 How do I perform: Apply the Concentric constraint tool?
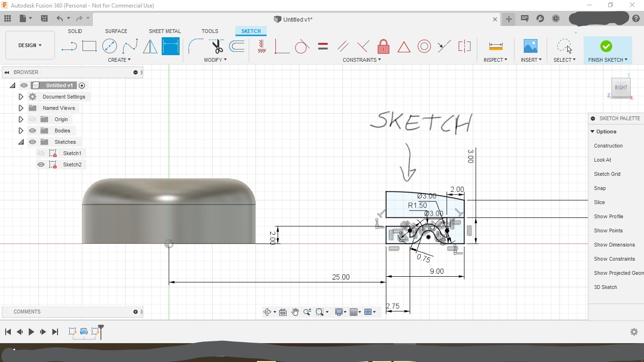pos(424,46)
